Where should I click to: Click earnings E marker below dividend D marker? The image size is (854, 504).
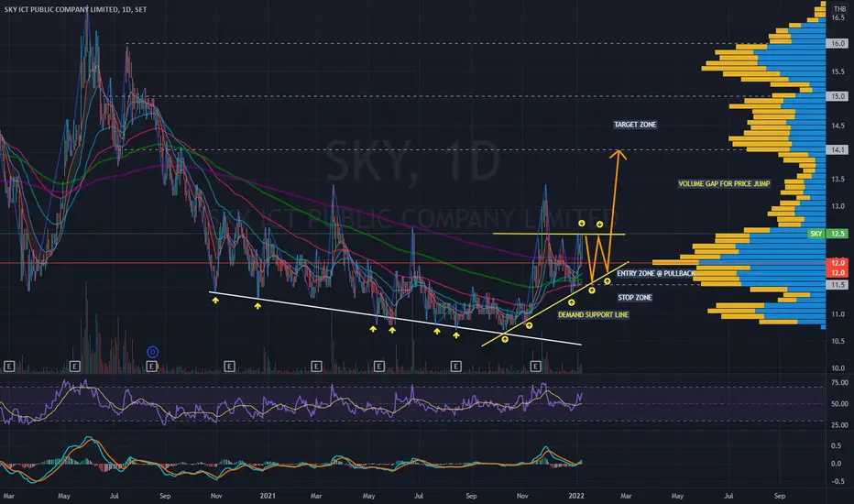(152, 367)
